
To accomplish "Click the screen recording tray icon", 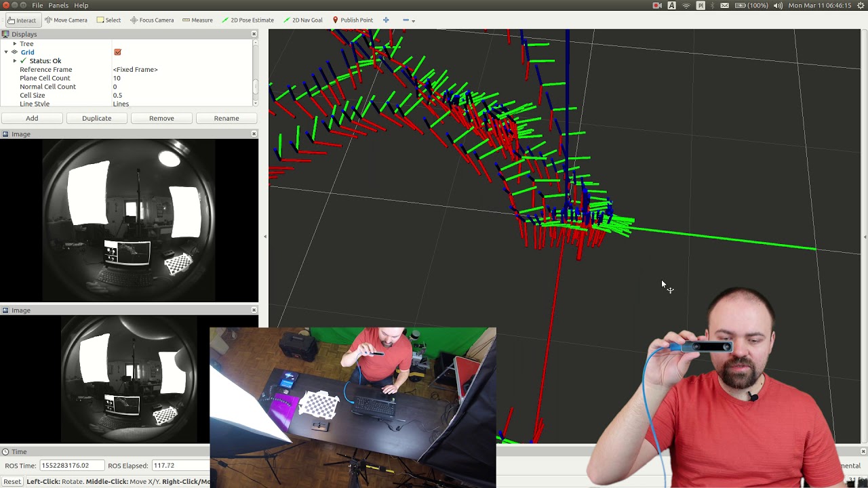I will [x=657, y=5].
